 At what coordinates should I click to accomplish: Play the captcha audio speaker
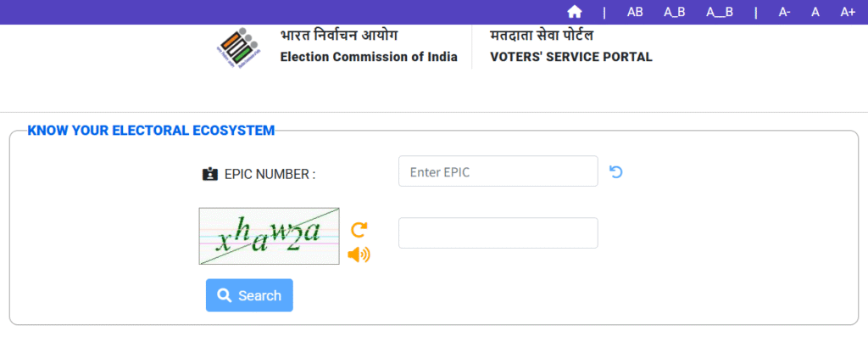click(x=359, y=254)
